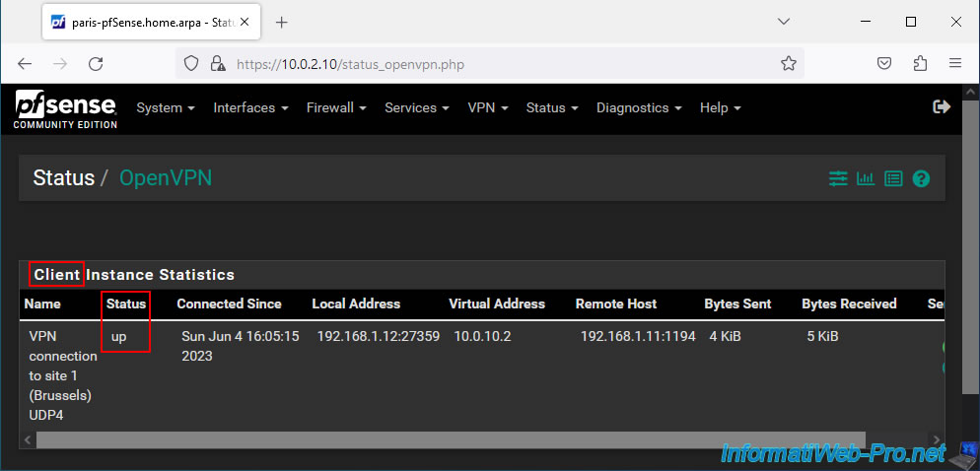This screenshot has height=471, width=980.
Task: Click the Bytes Sent column header
Action: pos(737,304)
